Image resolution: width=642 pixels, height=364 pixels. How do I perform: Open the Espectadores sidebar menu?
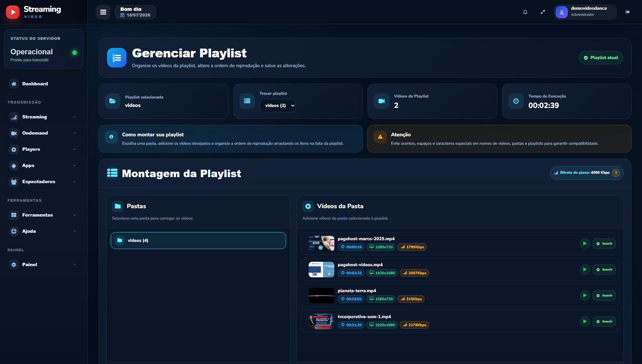point(44,181)
